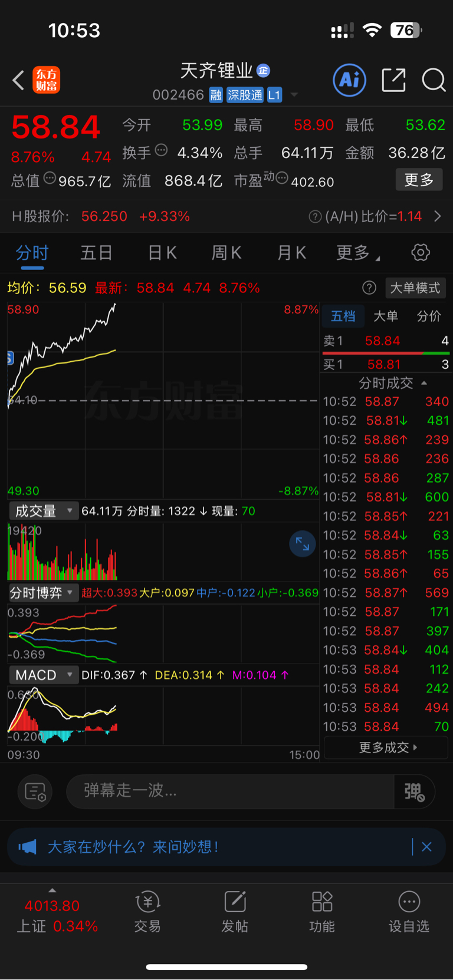Tap the 均价 56.59 label

click(x=47, y=288)
